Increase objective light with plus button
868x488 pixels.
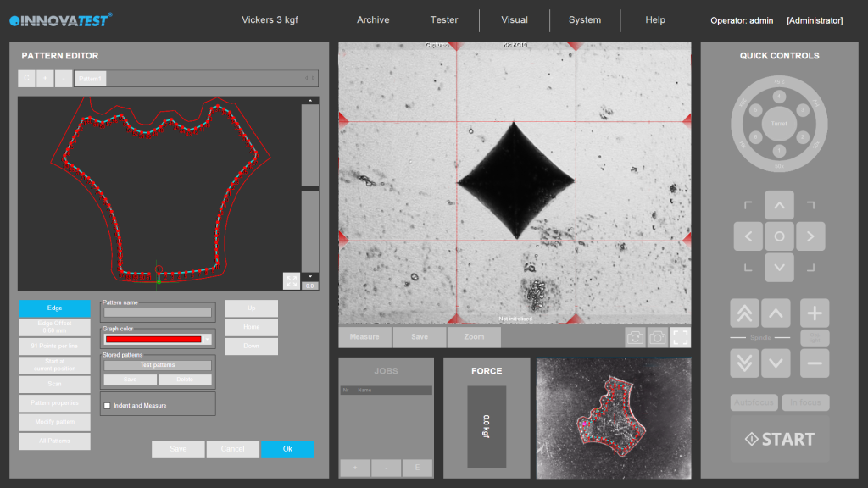[815, 313]
